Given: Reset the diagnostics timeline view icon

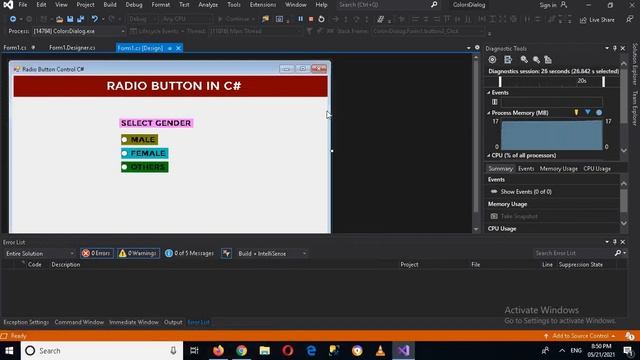Looking at the screenshot, I should [548, 60].
